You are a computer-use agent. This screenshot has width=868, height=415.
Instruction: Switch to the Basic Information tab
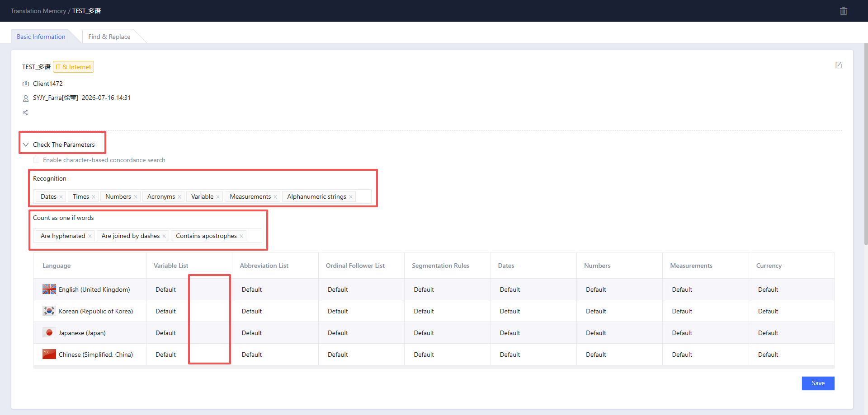pos(41,37)
